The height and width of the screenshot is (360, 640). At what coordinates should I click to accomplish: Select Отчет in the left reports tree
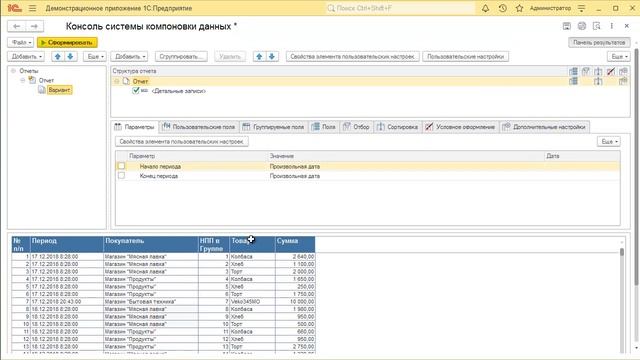(x=46, y=80)
